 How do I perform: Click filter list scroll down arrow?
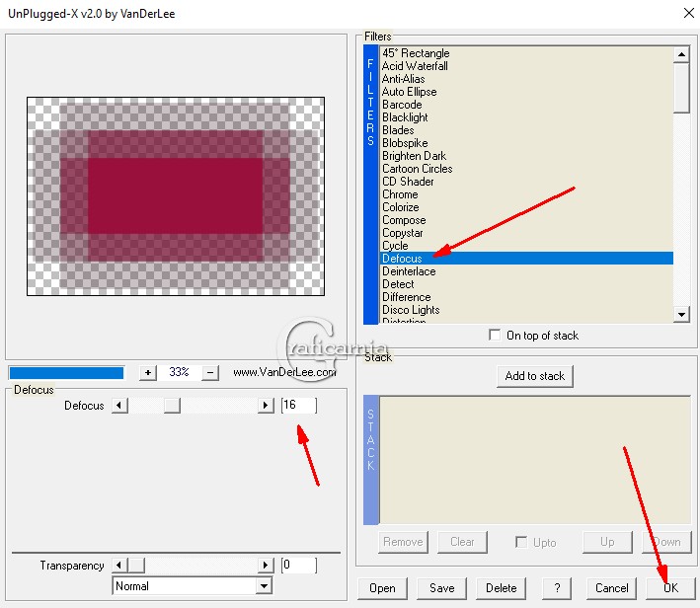point(681,314)
